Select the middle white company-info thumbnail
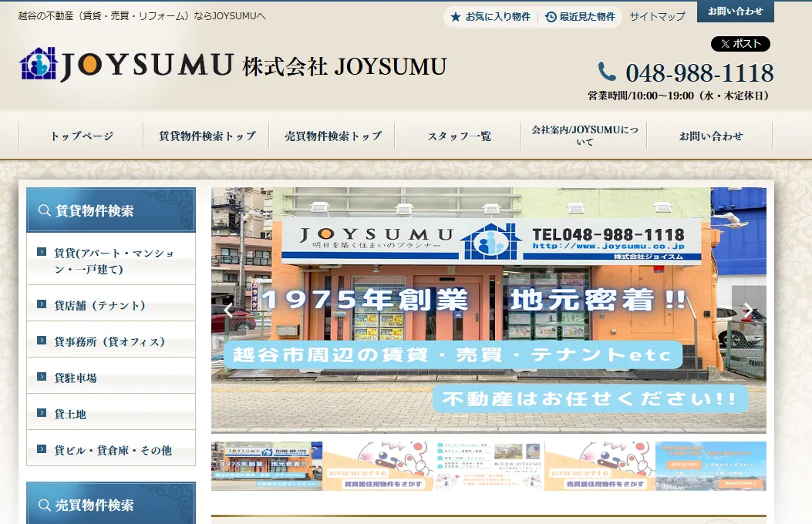This screenshot has width=812, height=524. click(488, 466)
